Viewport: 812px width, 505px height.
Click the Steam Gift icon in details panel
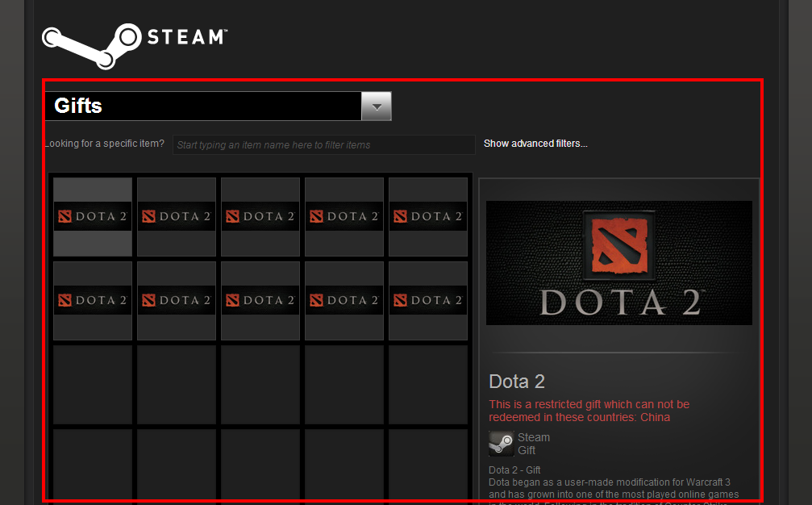(501, 444)
